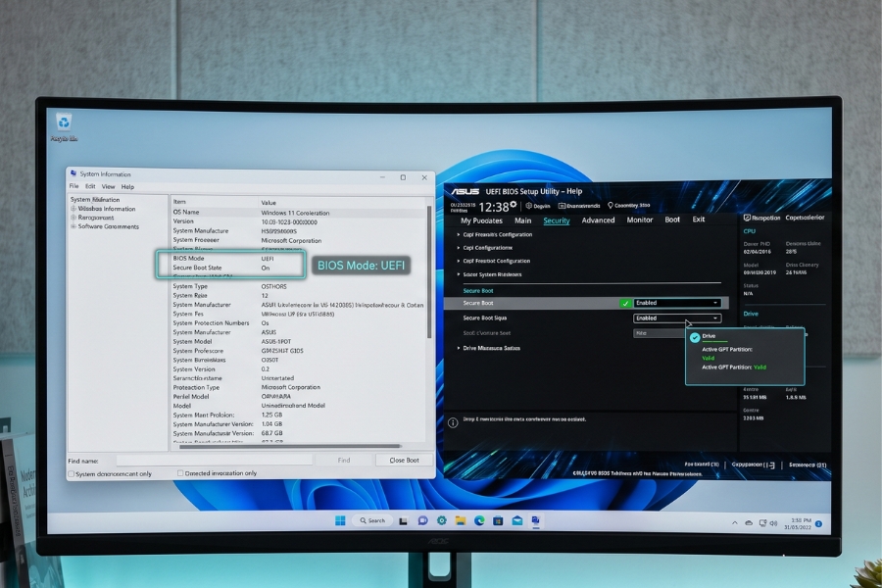Select the OS Name row
Viewport: 882px width, 588px height.
coord(298,213)
